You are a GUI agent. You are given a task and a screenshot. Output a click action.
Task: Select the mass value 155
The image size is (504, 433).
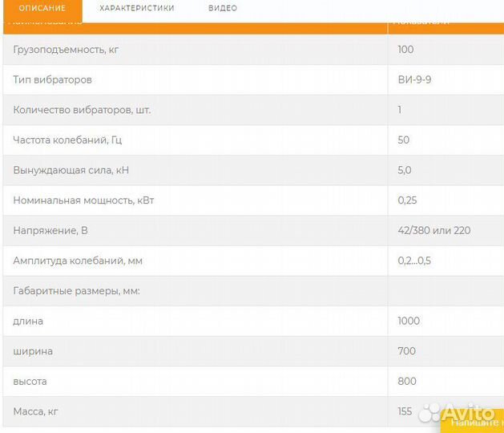405,411
